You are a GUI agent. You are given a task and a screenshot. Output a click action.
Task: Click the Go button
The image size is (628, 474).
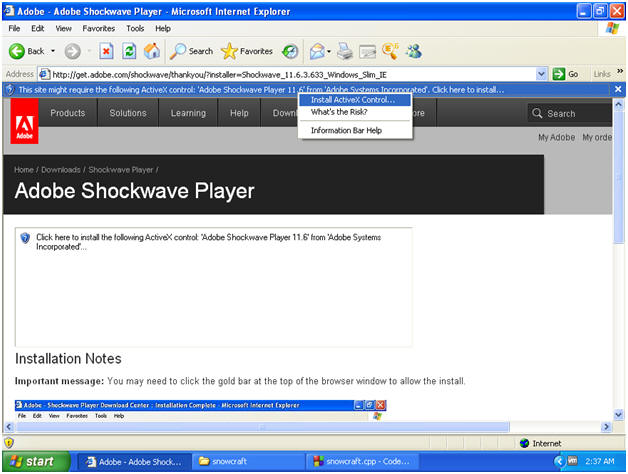[x=565, y=74]
